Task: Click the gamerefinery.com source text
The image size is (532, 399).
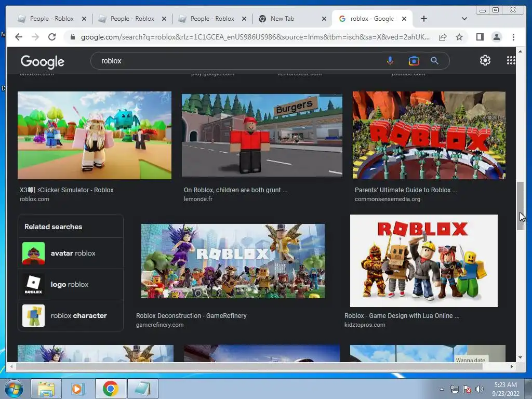Action: [159, 325]
